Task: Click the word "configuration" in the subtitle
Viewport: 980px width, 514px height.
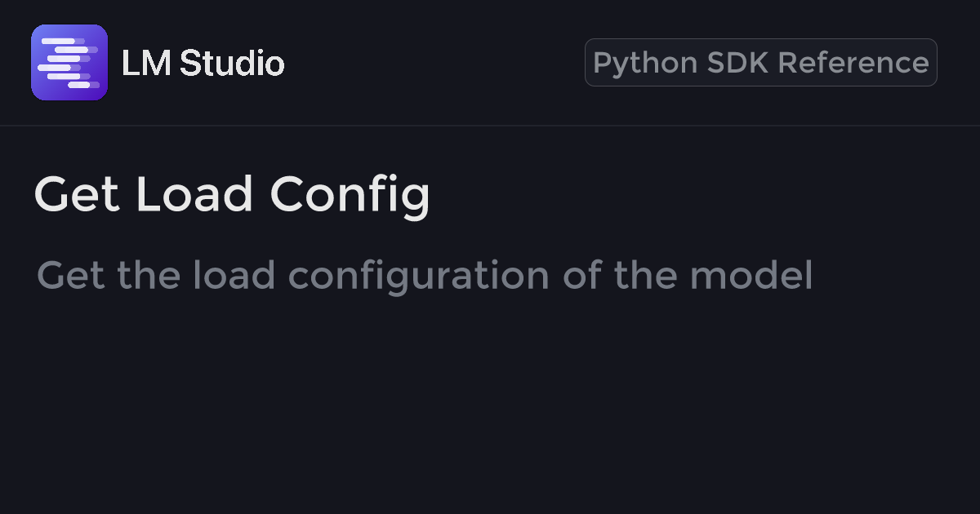Action: pyautogui.click(x=419, y=276)
